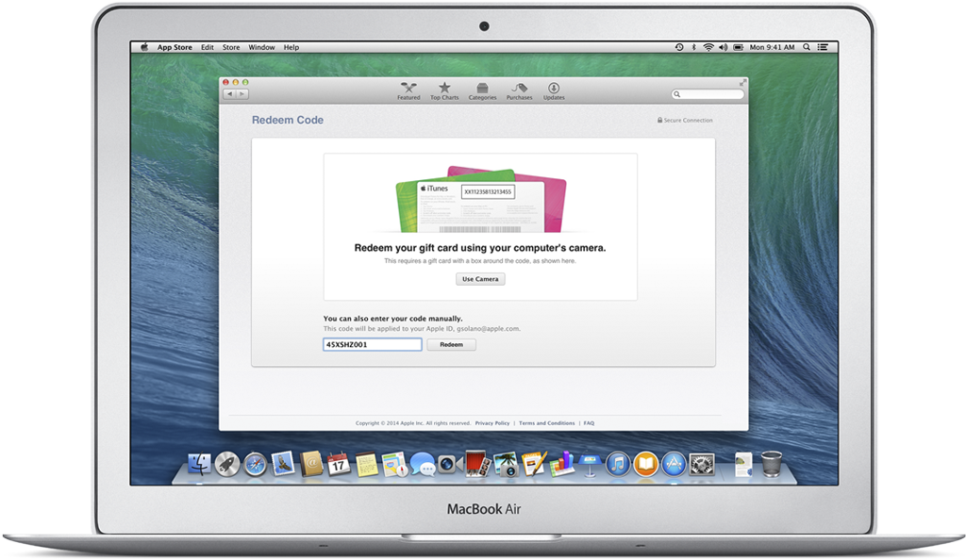The image size is (966, 560).
Task: Open Launchpad from the Dock
Action: (226, 464)
